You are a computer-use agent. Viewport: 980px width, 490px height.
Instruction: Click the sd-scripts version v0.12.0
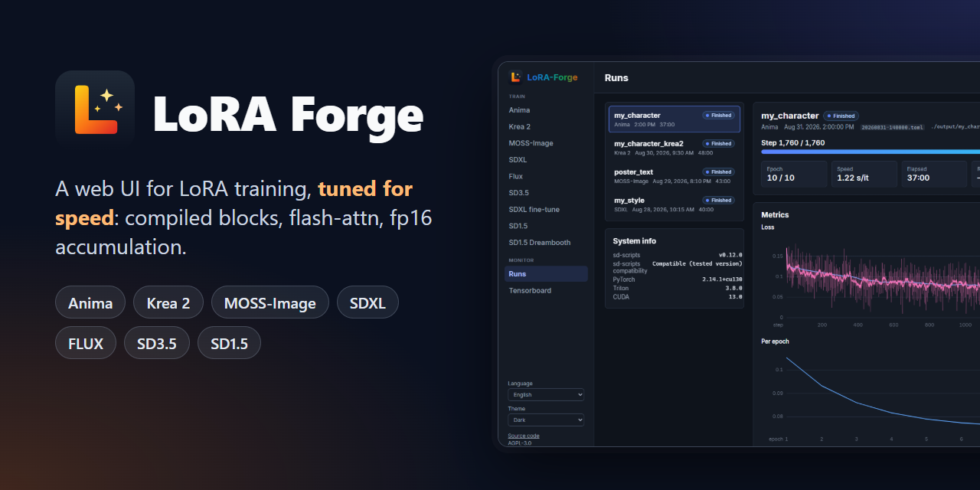click(x=730, y=255)
